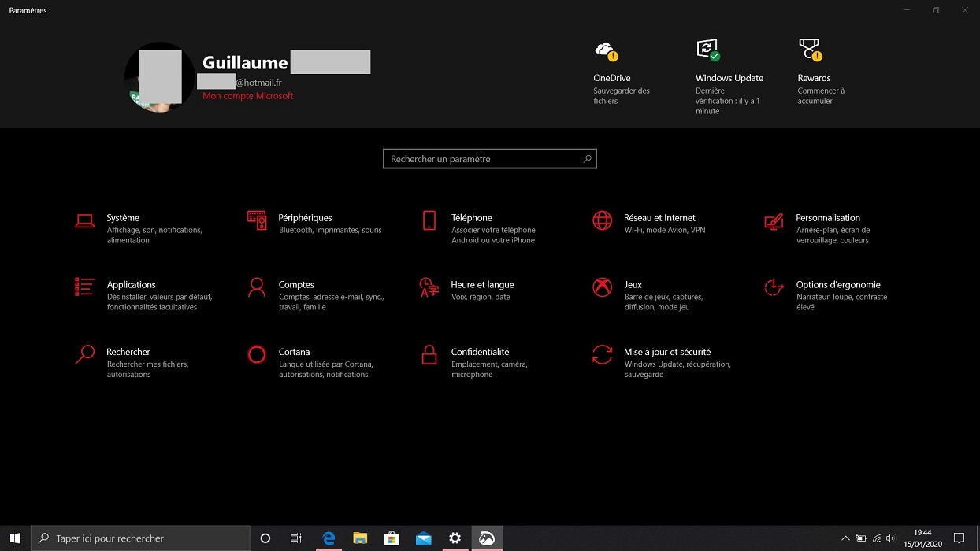The height and width of the screenshot is (551, 980).
Task: Open the Mise à jour et sécurité title
Action: pos(667,352)
